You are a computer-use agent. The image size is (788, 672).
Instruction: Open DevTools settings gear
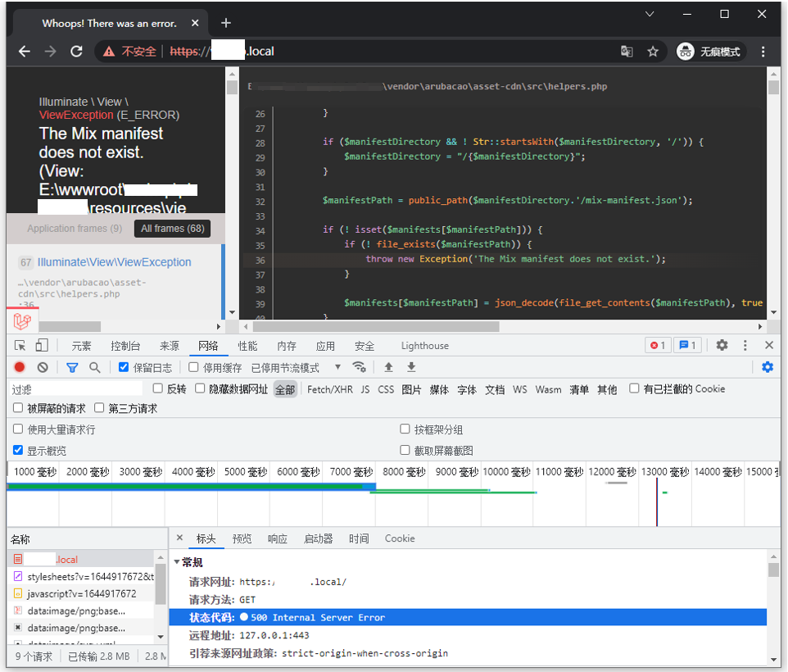(x=722, y=346)
